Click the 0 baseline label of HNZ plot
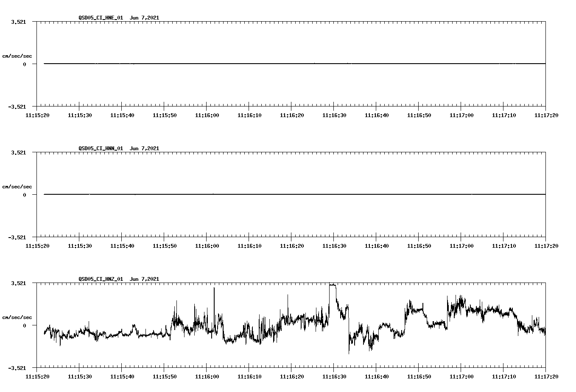Screen dimensions: 576x392 25,325
